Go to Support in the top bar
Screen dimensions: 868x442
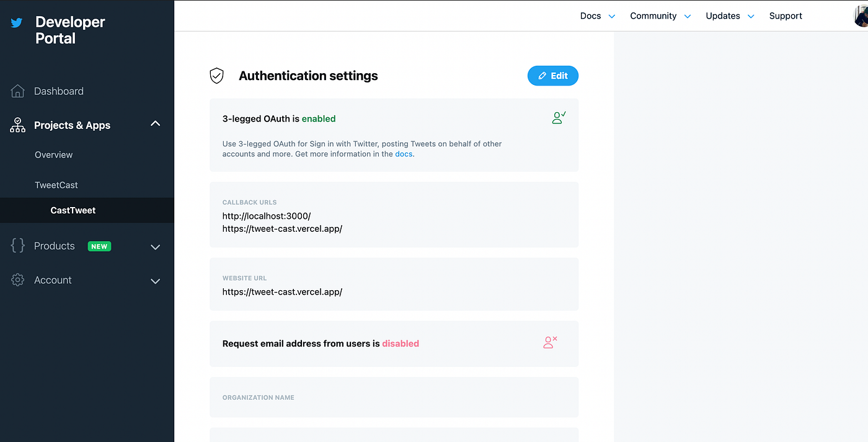[786, 15]
